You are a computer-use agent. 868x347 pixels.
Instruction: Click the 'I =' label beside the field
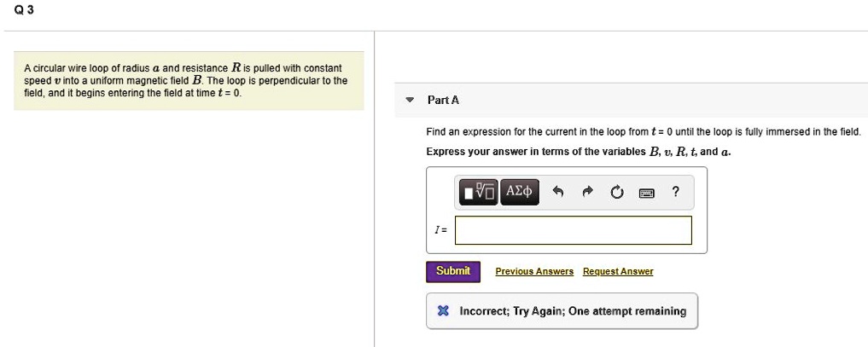(x=440, y=231)
